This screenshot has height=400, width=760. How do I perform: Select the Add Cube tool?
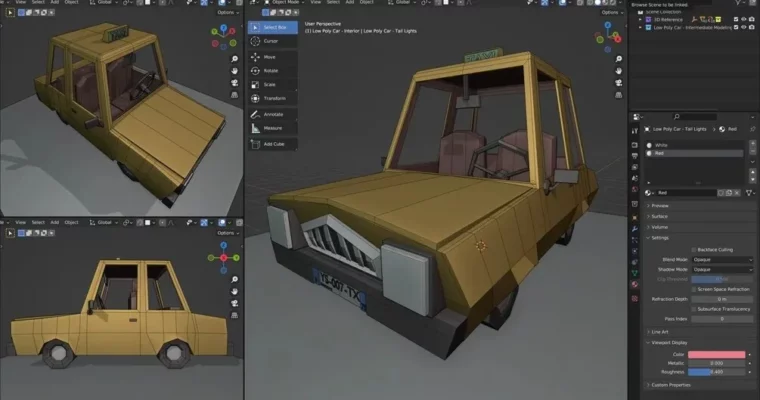[x=272, y=144]
